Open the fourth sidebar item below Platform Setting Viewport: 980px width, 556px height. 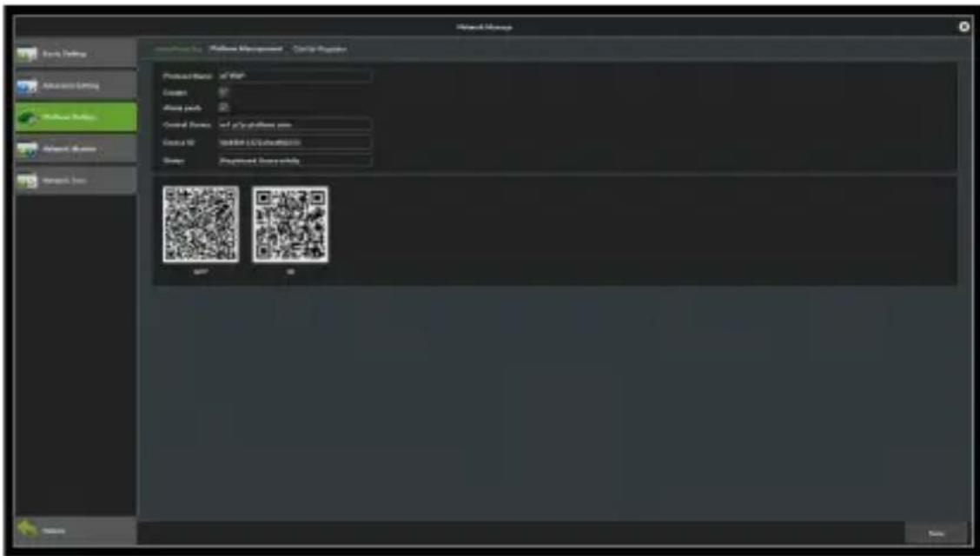(76, 149)
